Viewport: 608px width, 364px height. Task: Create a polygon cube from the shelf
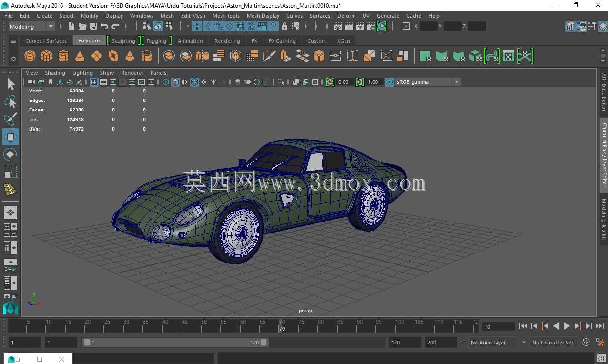pyautogui.click(x=47, y=56)
